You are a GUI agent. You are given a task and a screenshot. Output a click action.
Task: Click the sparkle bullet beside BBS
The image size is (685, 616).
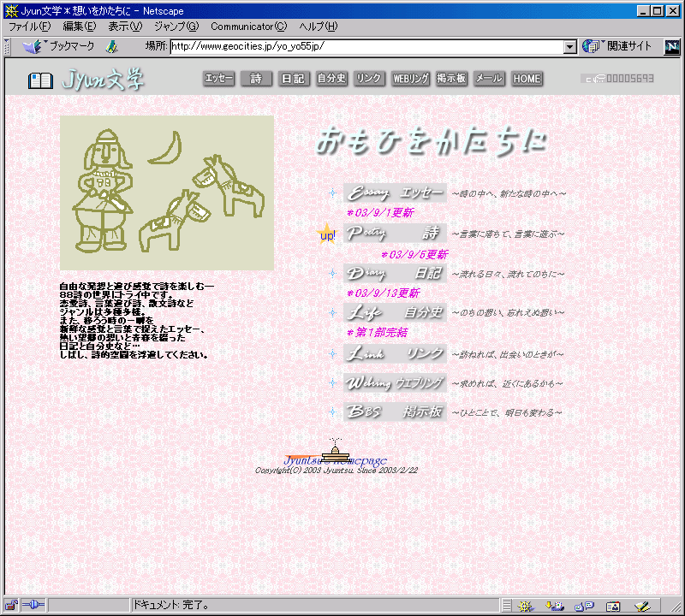pyautogui.click(x=333, y=412)
